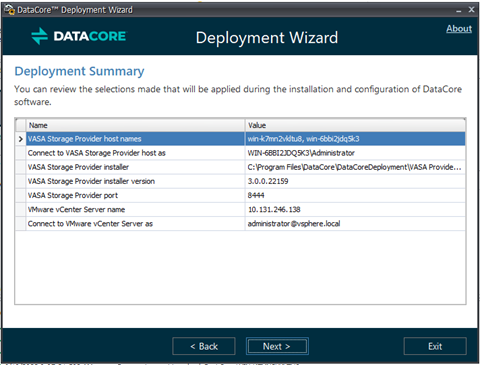This screenshot has height=365, width=480.
Task: Click the IP address 10.131.246.138
Action: tap(274, 210)
